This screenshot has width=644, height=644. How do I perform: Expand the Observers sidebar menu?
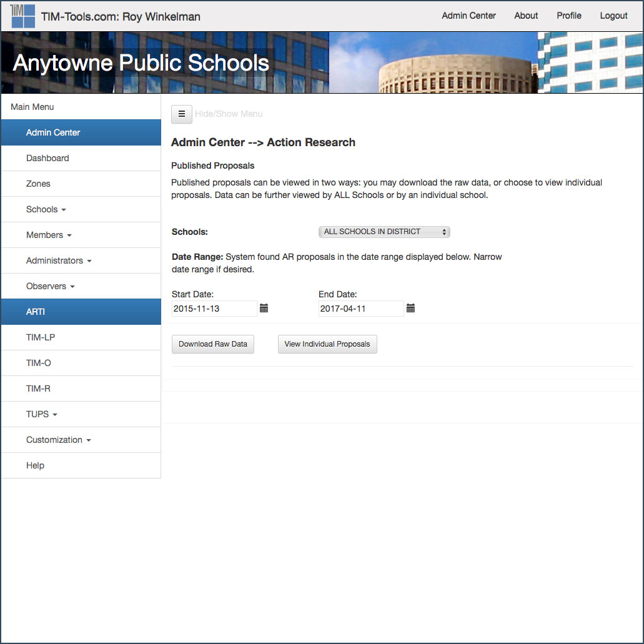pos(81,286)
